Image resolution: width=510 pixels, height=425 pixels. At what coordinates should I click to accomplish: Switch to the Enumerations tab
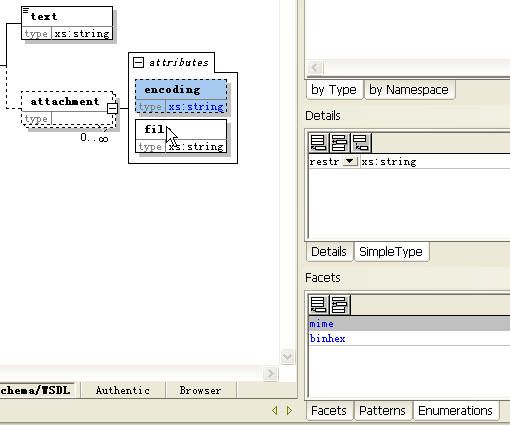(x=455, y=411)
